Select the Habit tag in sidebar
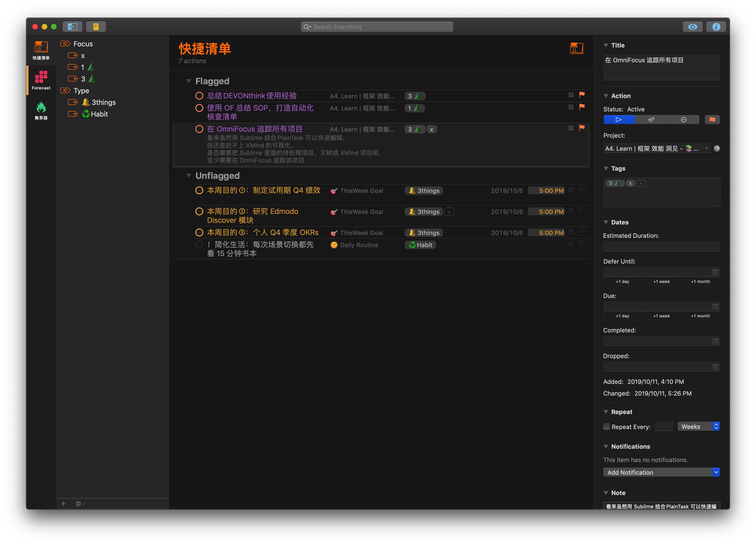Screen dimensions: 756x544 [99, 114]
